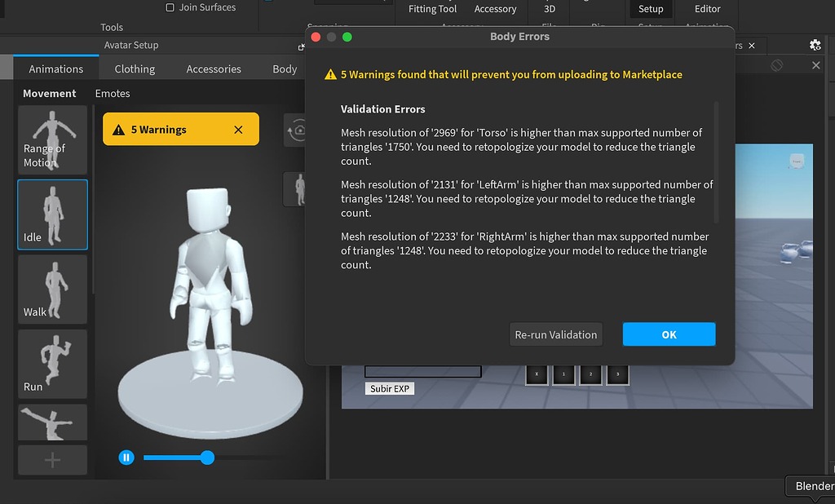
Task: Click the RightArm mesh resolution error text
Action: (x=524, y=250)
